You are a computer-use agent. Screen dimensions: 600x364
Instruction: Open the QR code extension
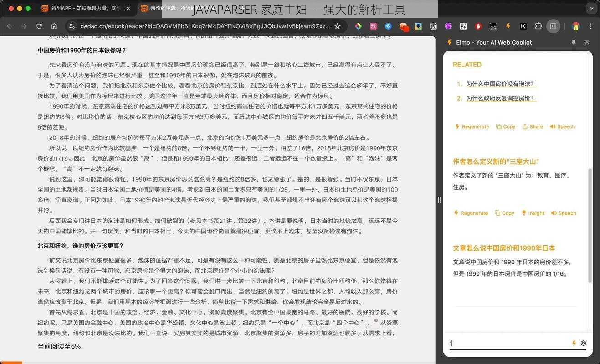click(463, 26)
